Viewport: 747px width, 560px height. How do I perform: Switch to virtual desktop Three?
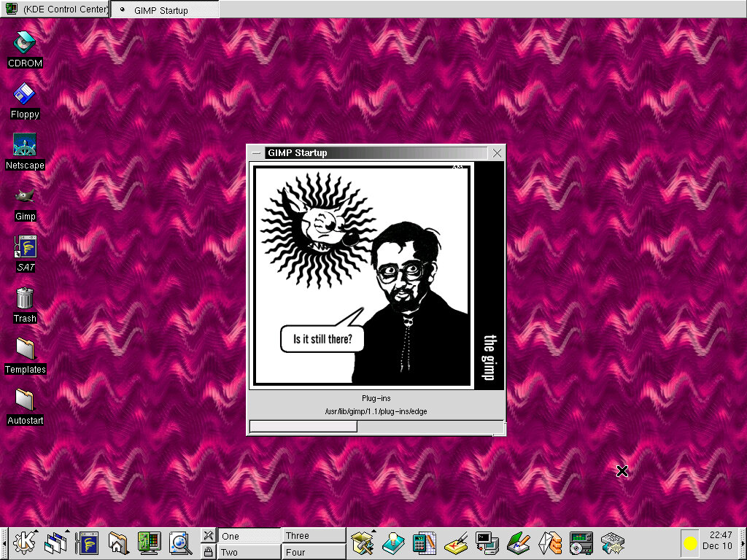[x=314, y=536]
